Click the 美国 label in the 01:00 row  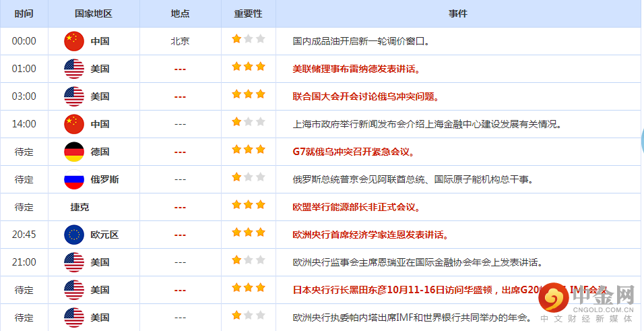[100, 69]
